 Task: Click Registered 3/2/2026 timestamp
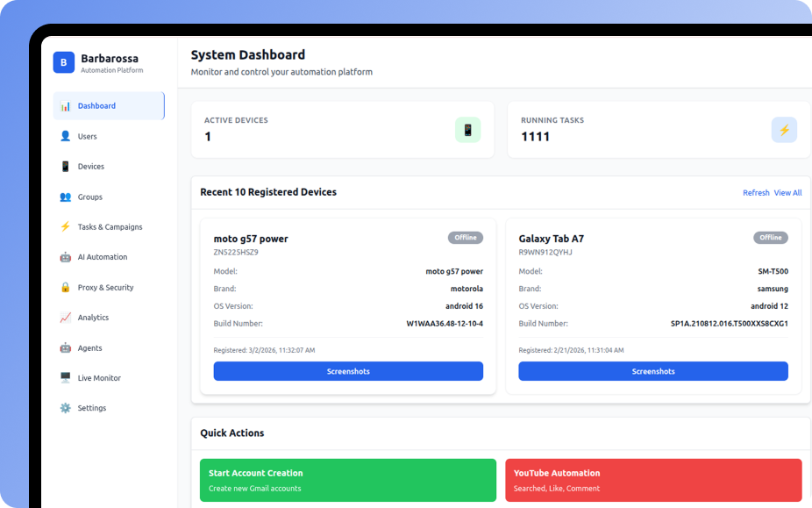coord(264,350)
